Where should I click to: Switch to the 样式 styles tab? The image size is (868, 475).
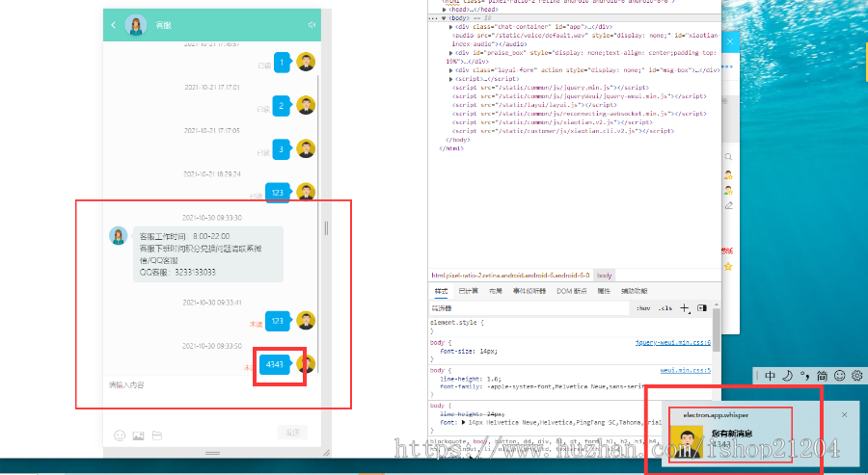coord(441,291)
